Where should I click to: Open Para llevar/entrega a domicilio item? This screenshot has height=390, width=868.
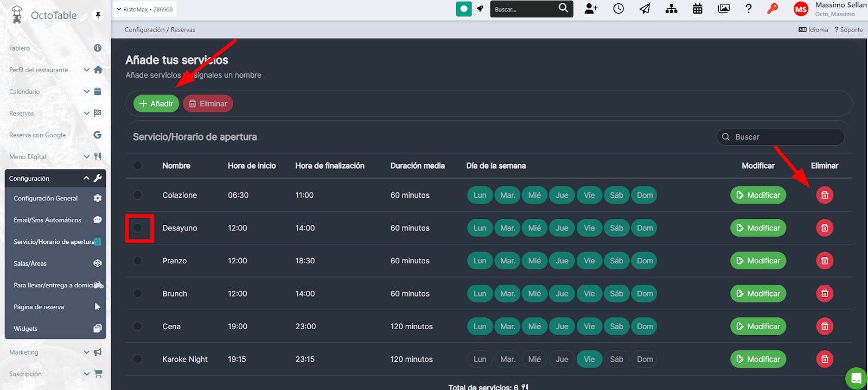pos(55,285)
